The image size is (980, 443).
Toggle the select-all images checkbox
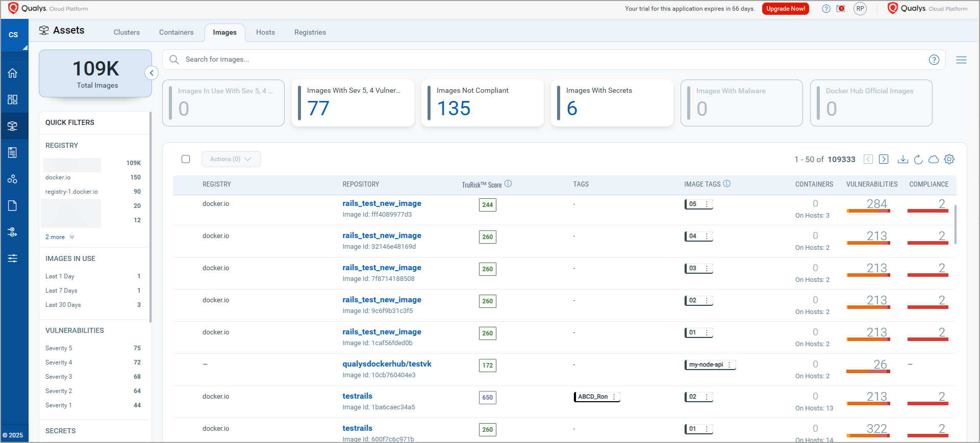186,159
